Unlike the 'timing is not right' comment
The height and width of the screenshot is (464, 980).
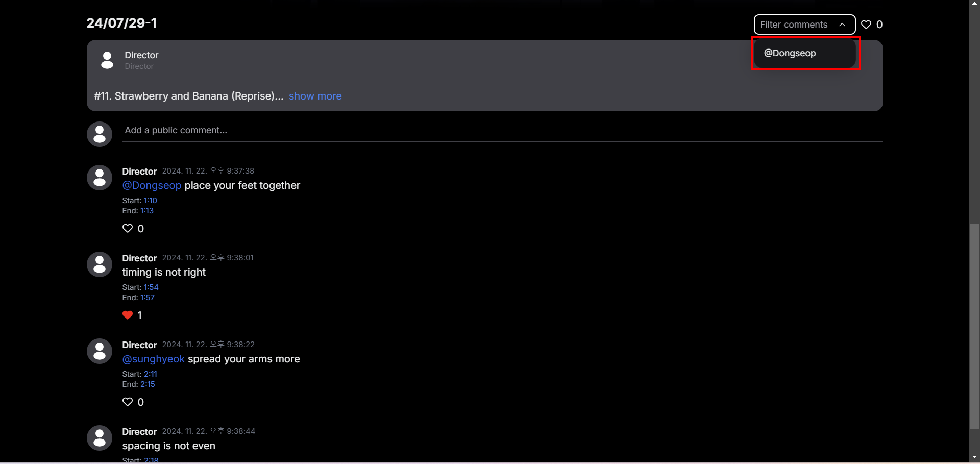(128, 315)
